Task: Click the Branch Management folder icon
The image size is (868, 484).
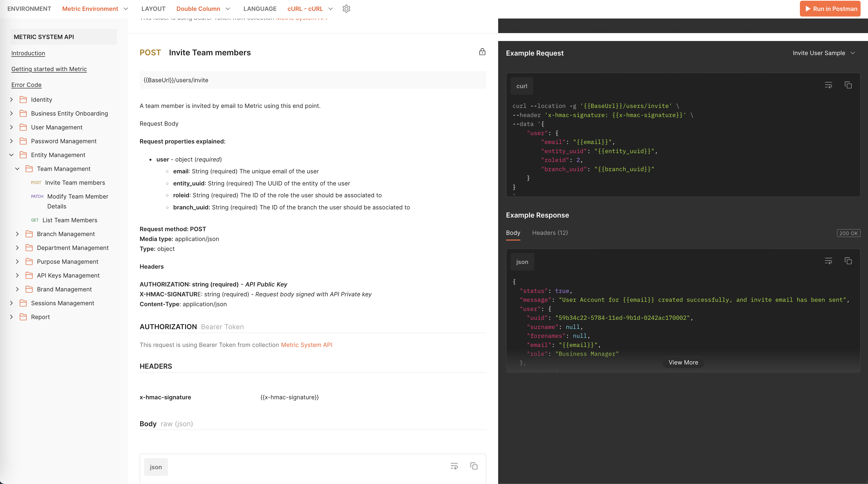Action: (29, 234)
